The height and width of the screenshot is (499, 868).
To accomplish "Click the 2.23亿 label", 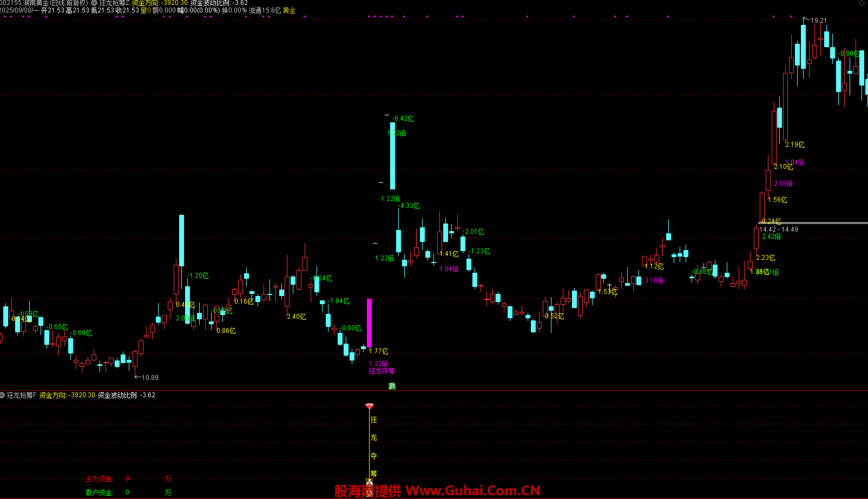I will [x=766, y=258].
